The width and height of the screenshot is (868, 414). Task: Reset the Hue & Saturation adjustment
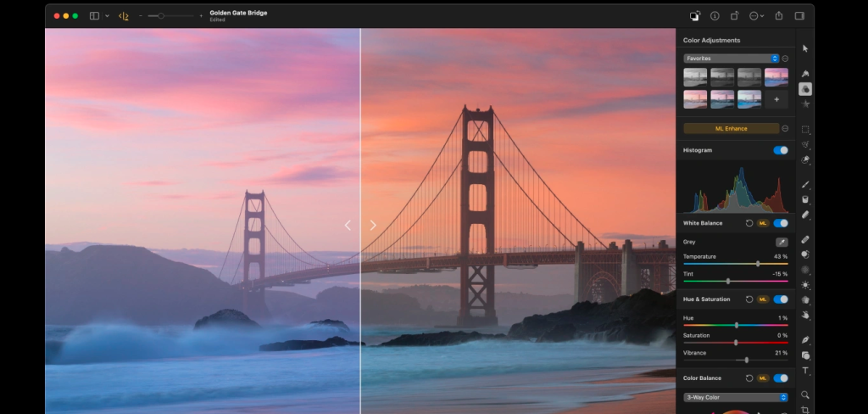click(749, 299)
